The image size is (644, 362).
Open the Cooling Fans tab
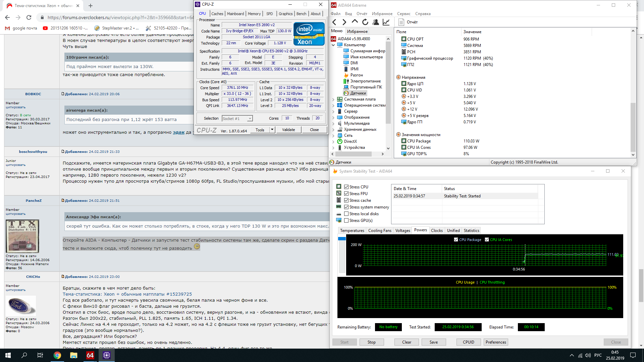(x=380, y=231)
